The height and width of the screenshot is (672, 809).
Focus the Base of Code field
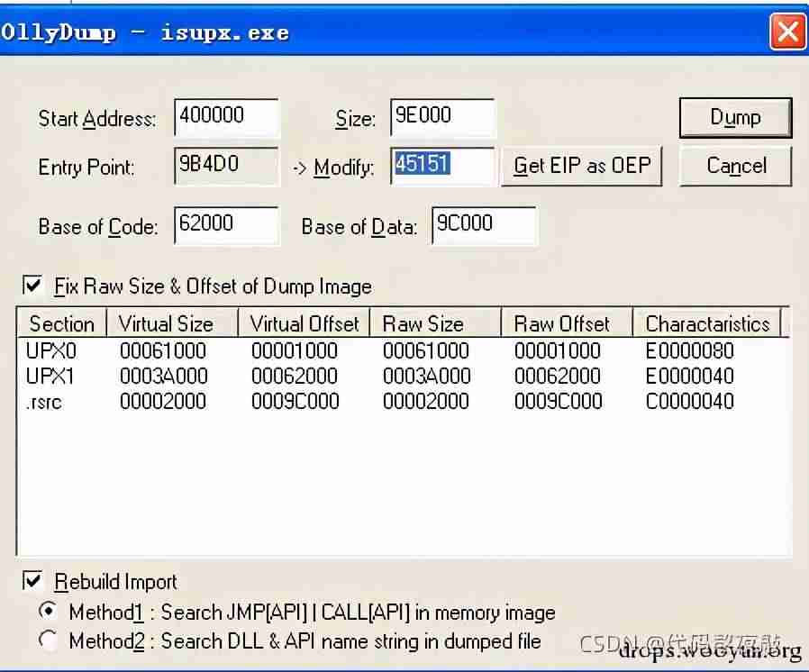tap(227, 226)
